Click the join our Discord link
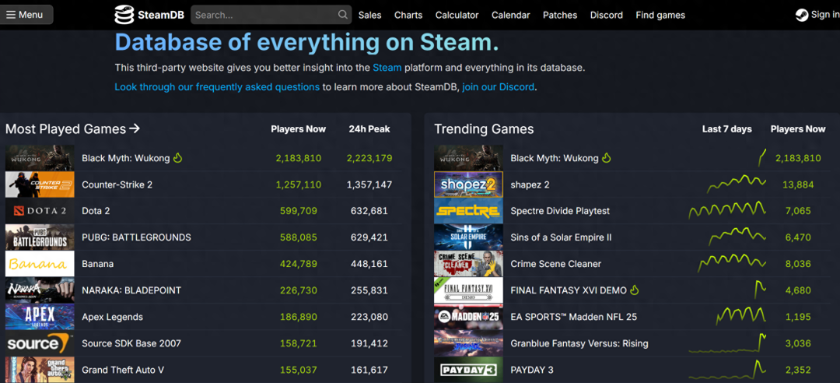This screenshot has width=840, height=383. point(498,87)
